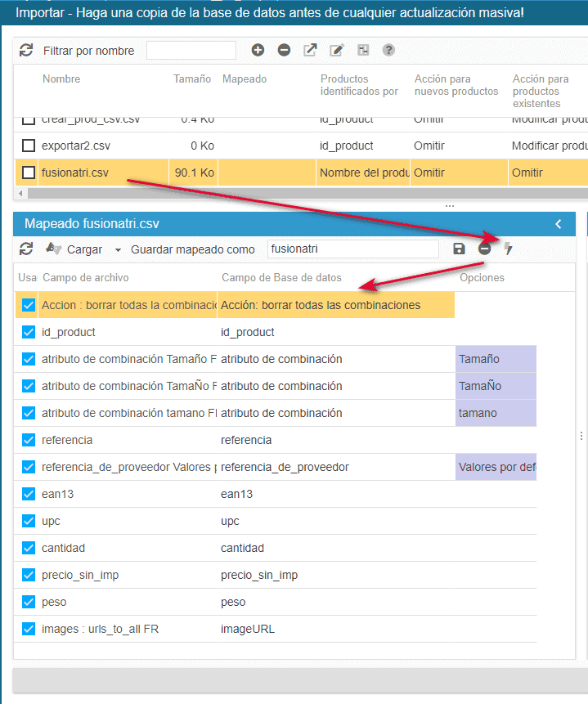
Task: Click the external-link arrow icon in file toolbar
Action: coord(310,51)
